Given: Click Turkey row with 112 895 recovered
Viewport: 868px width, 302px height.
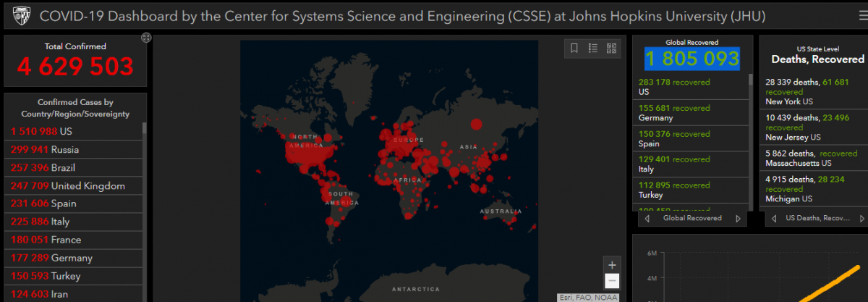Looking at the screenshot, I should pyautogui.click(x=691, y=190).
